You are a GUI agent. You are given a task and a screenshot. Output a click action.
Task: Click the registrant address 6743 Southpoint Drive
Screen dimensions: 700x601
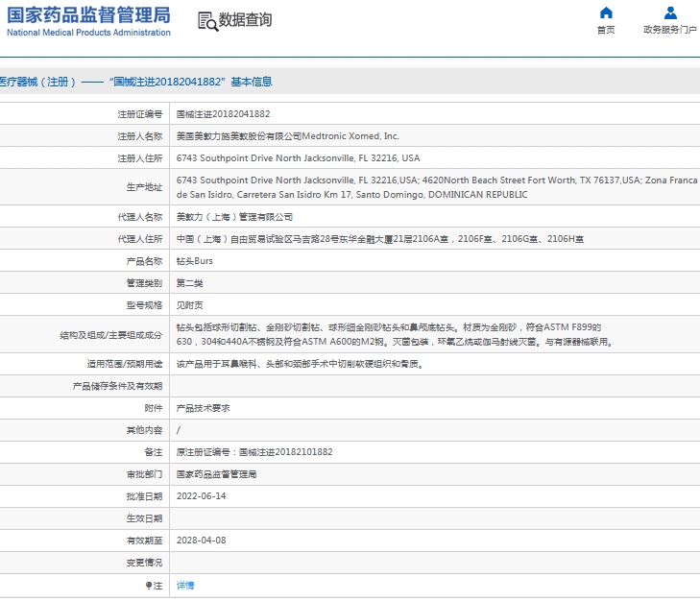pos(298,158)
